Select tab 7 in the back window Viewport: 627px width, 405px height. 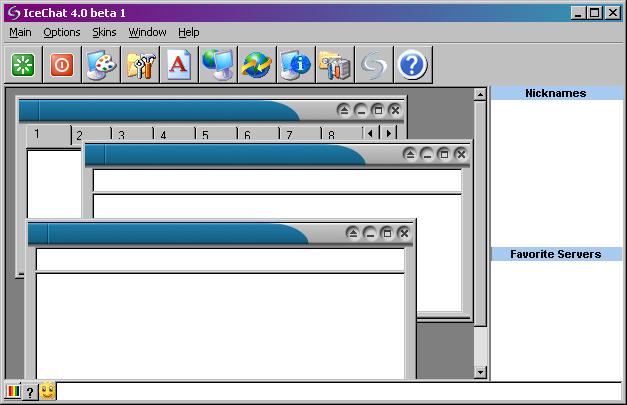[x=301, y=134]
